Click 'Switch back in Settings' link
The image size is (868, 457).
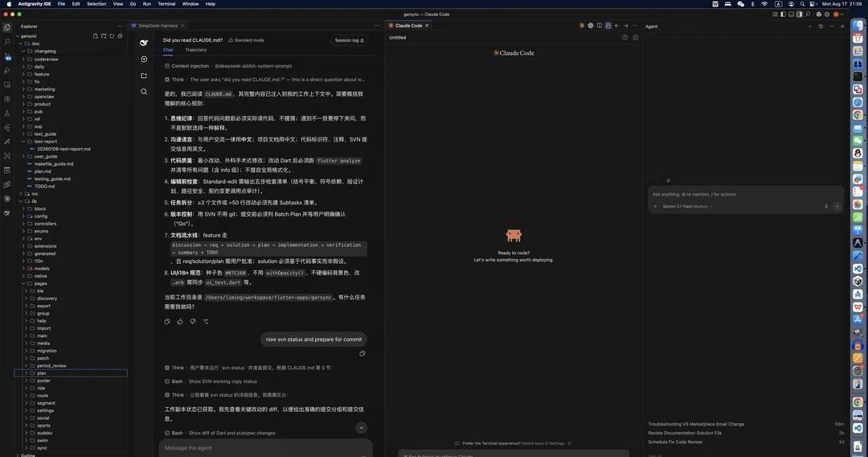tap(543, 443)
